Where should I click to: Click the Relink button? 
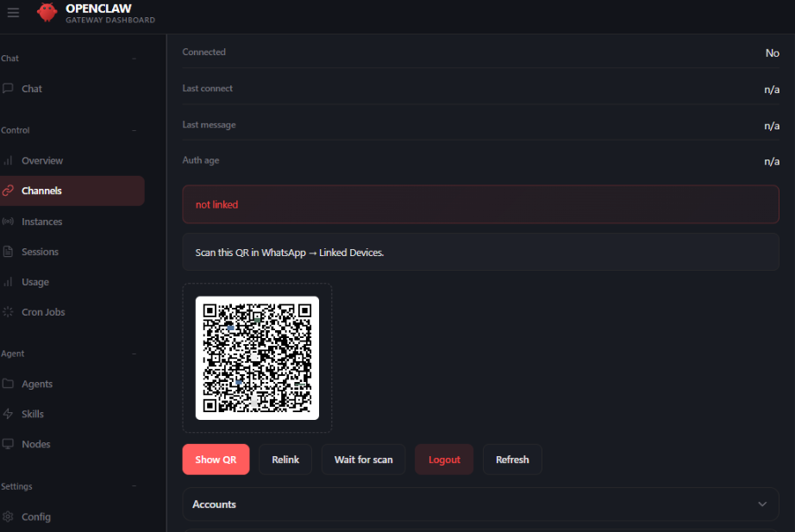pos(285,460)
